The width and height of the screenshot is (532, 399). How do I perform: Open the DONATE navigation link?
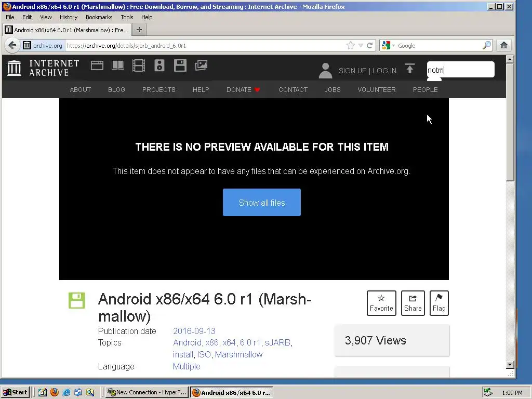click(x=243, y=89)
